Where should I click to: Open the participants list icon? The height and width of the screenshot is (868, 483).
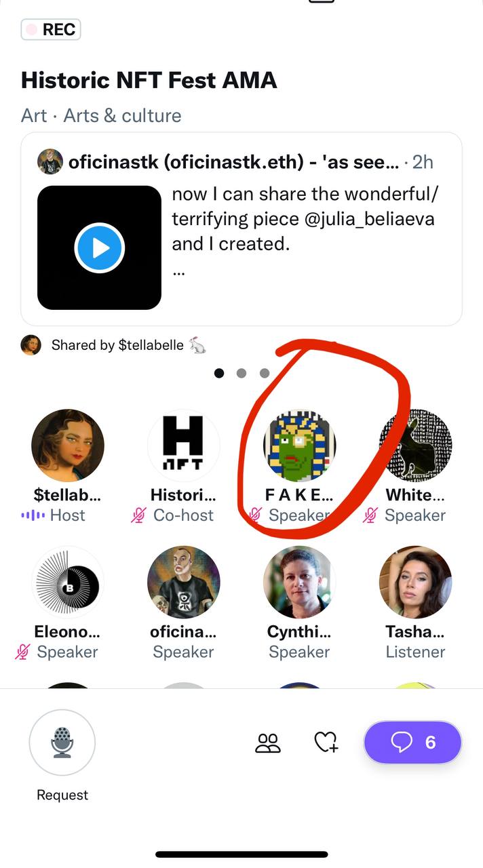[x=268, y=743]
